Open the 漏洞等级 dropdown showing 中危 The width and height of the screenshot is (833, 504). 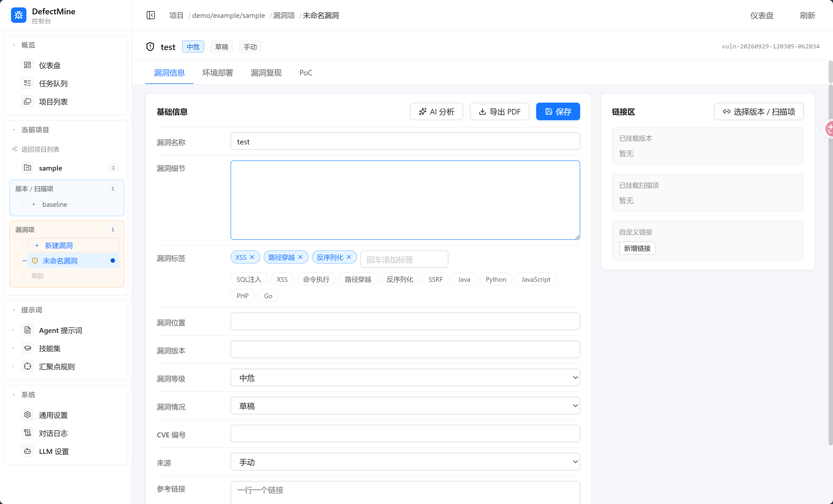pyautogui.click(x=405, y=377)
